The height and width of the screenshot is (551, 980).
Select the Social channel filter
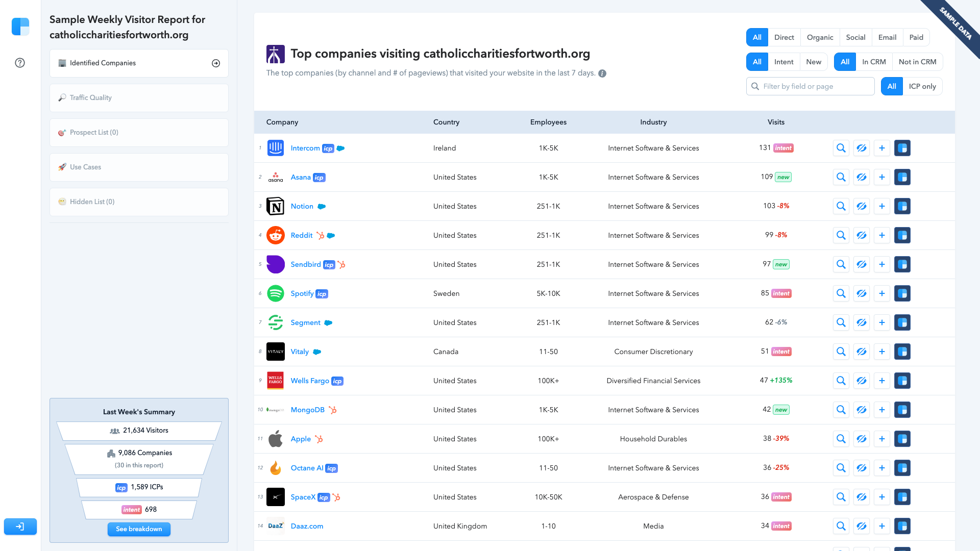coord(855,37)
